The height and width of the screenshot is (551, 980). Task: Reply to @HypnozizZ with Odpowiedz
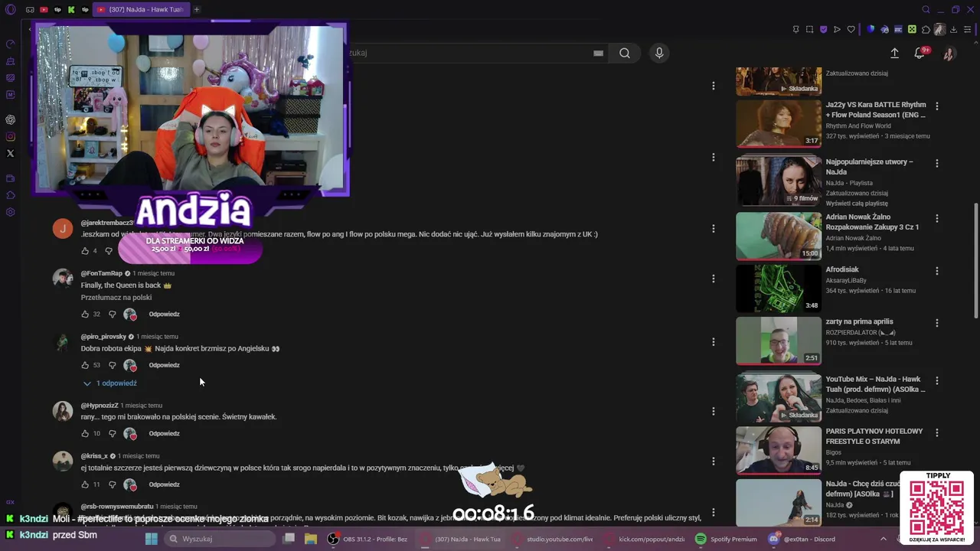164,433
